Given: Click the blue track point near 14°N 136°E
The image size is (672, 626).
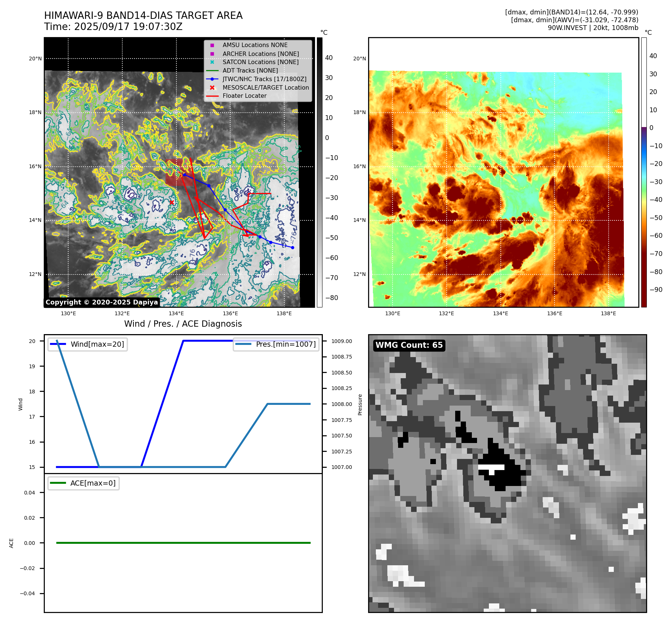Looking at the screenshot, I should [x=225, y=210].
